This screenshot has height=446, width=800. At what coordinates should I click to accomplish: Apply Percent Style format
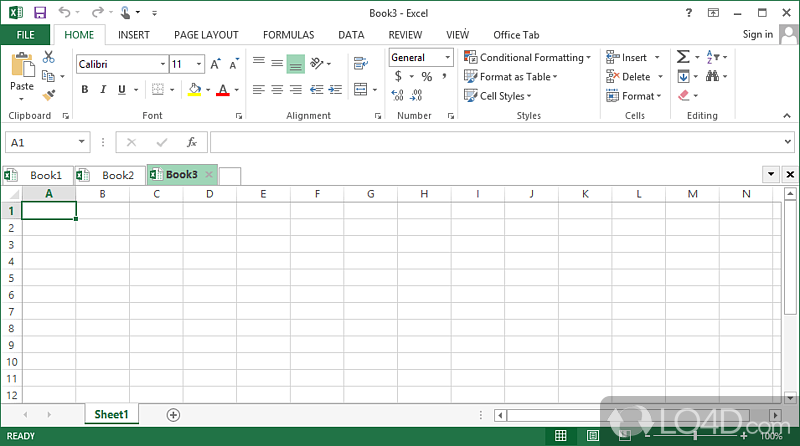point(427,77)
